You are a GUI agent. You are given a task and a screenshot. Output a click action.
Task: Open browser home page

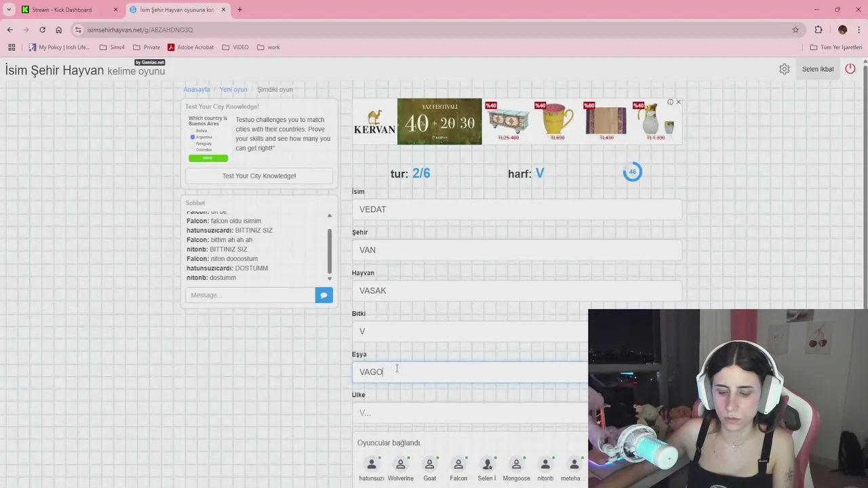pos(58,30)
